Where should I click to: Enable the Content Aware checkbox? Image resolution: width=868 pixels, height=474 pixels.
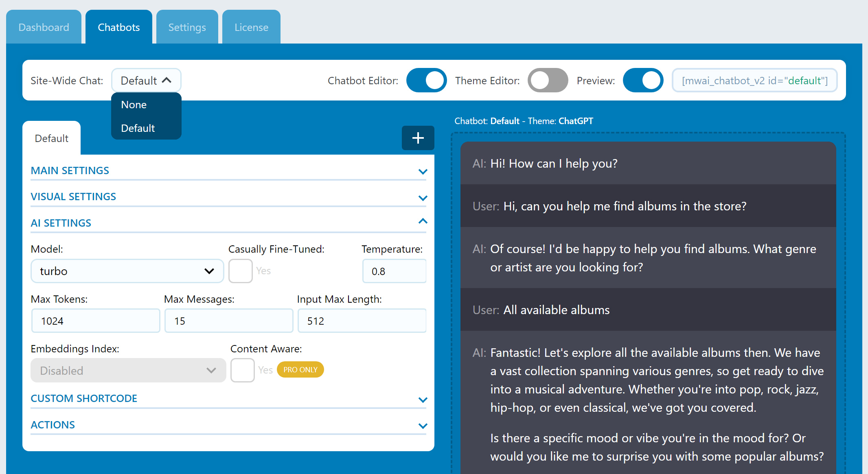[x=242, y=370]
